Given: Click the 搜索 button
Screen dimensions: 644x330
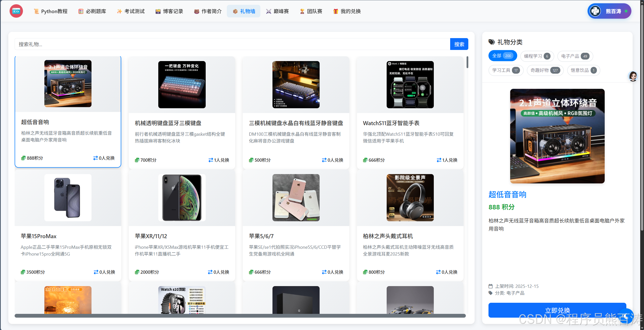Looking at the screenshot, I should pos(459,44).
